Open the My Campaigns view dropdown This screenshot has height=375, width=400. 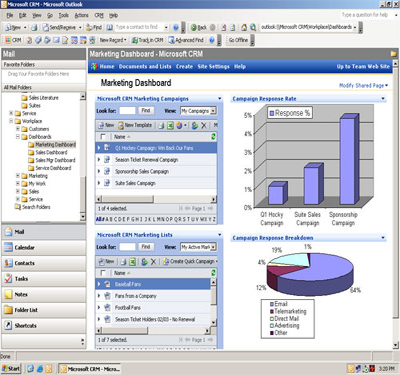213,111
